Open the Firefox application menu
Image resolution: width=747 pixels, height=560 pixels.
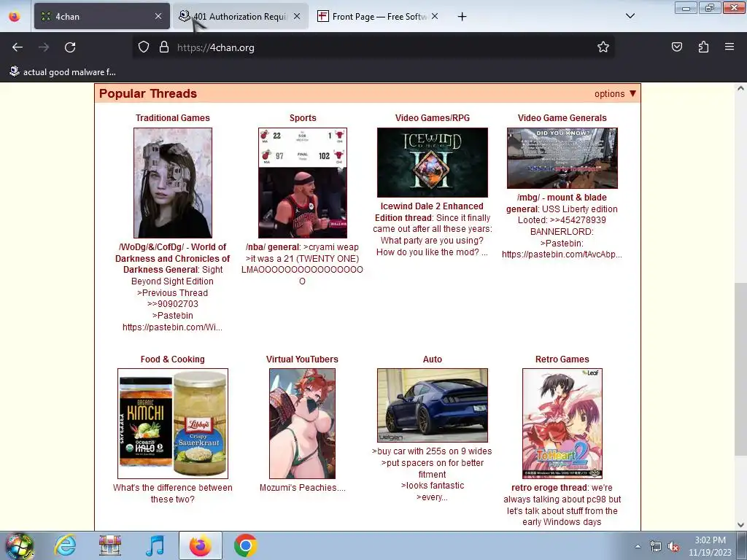[729, 47]
